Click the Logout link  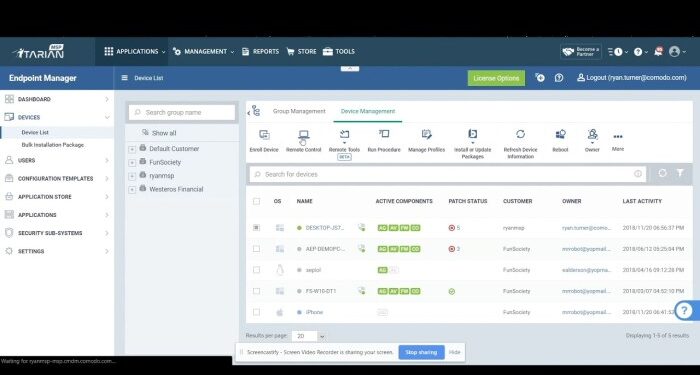click(x=632, y=78)
